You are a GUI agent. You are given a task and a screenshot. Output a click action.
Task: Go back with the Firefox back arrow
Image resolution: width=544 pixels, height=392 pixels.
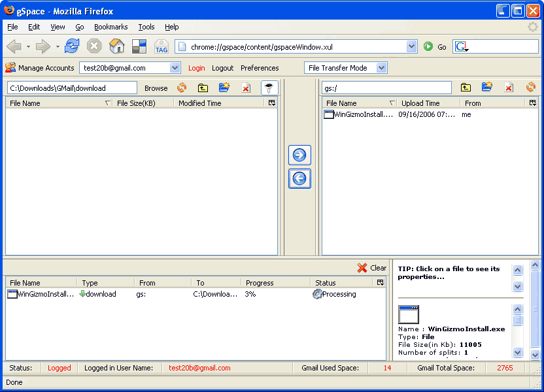[x=14, y=46]
